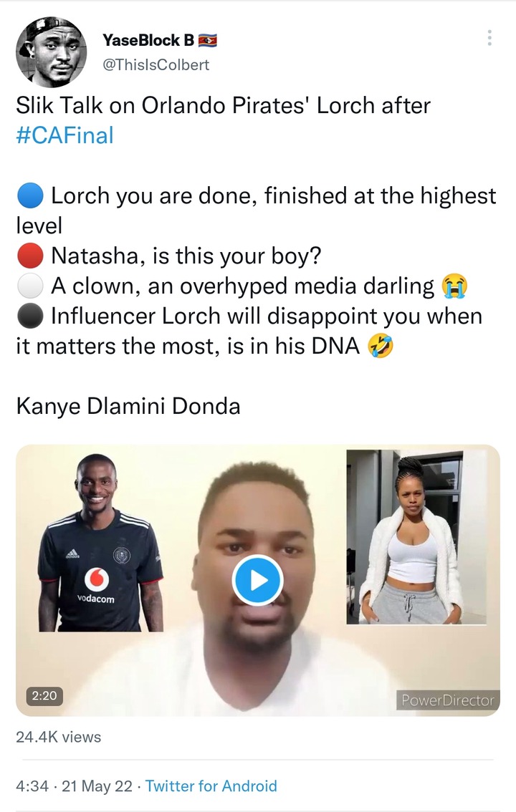This screenshot has width=516, height=812.
Task: Click the Swaziland flag emoji beside name
Action: coord(208,40)
